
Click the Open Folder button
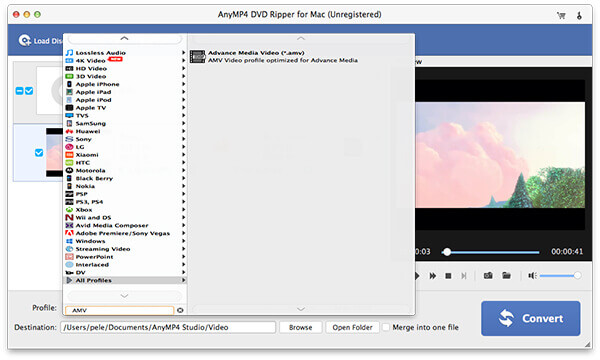(352, 327)
